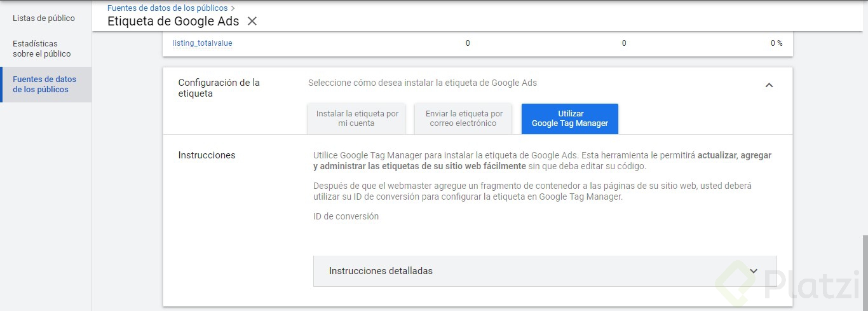
Task: Click the Configuración de la etiqueta heading
Action: 219,88
